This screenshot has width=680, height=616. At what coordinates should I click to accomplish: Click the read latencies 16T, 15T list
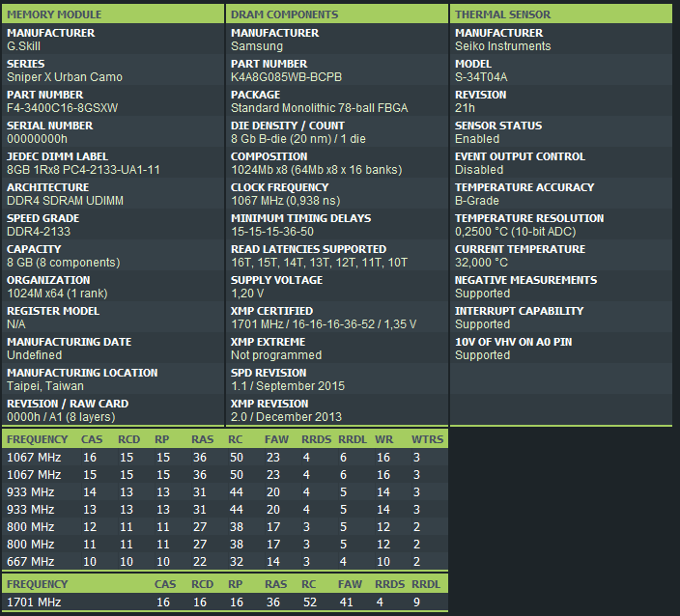(319, 263)
